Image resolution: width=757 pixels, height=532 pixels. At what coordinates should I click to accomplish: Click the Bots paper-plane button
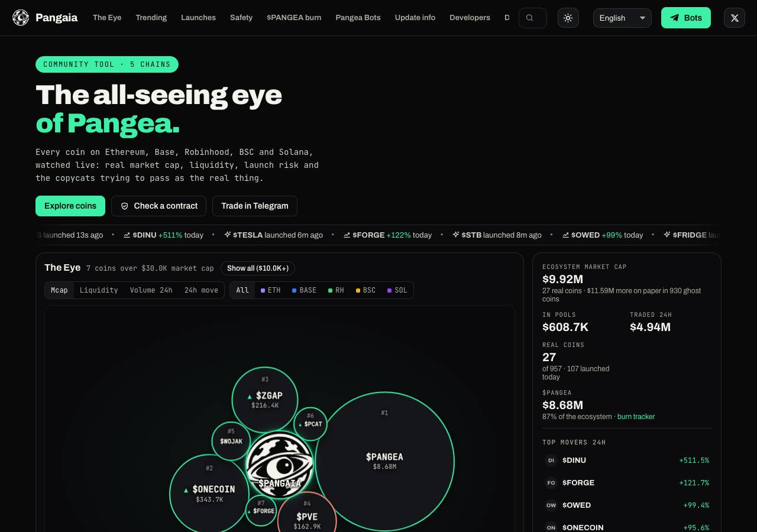(685, 18)
